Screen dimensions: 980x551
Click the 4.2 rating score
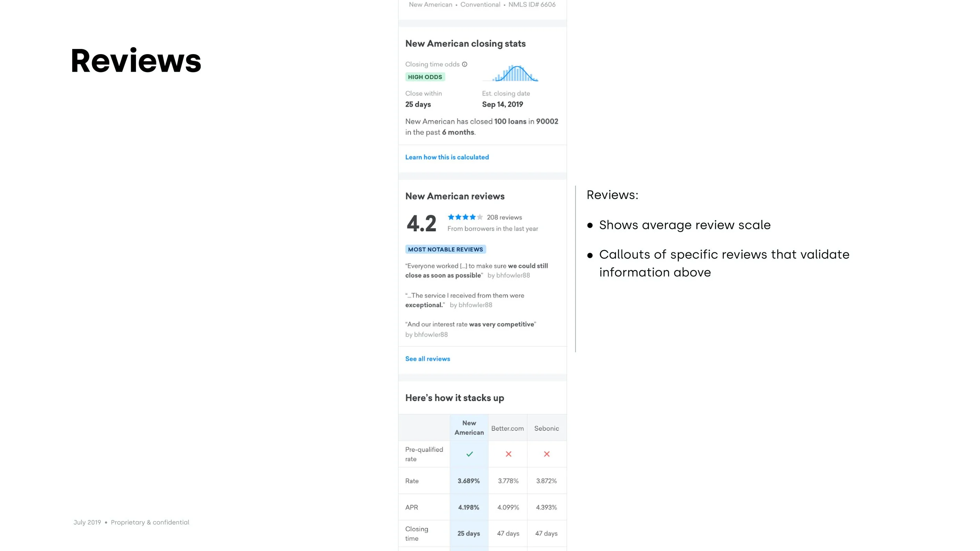pos(421,223)
